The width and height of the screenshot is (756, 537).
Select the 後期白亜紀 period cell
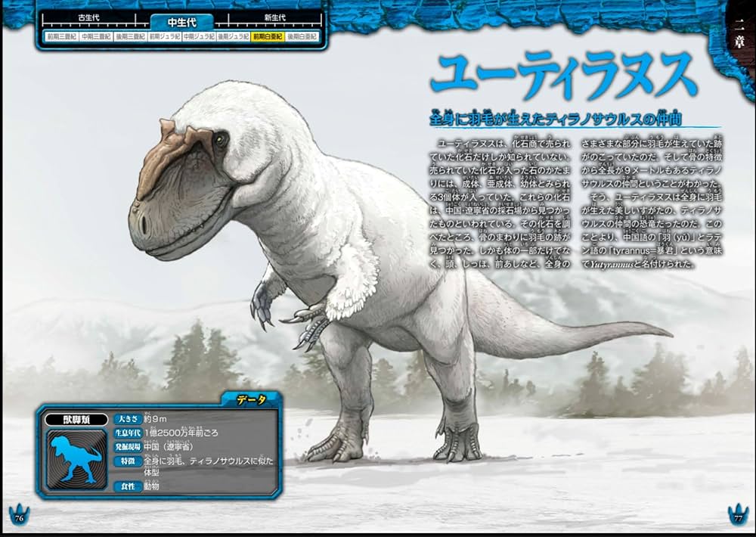[302, 36]
